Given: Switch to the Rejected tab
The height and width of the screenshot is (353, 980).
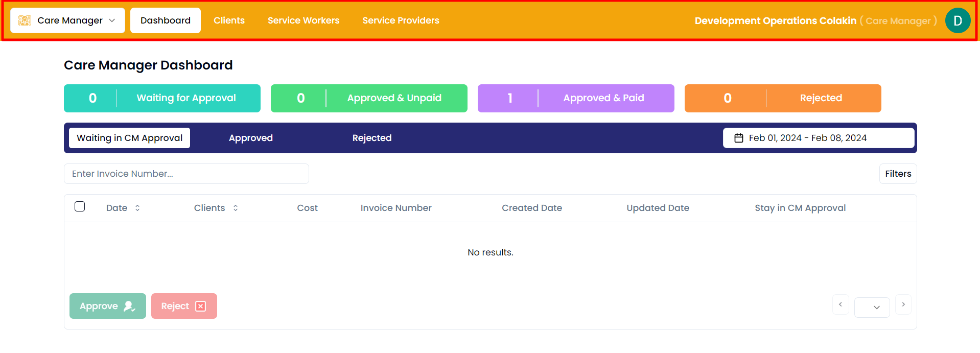Looking at the screenshot, I should [x=371, y=138].
